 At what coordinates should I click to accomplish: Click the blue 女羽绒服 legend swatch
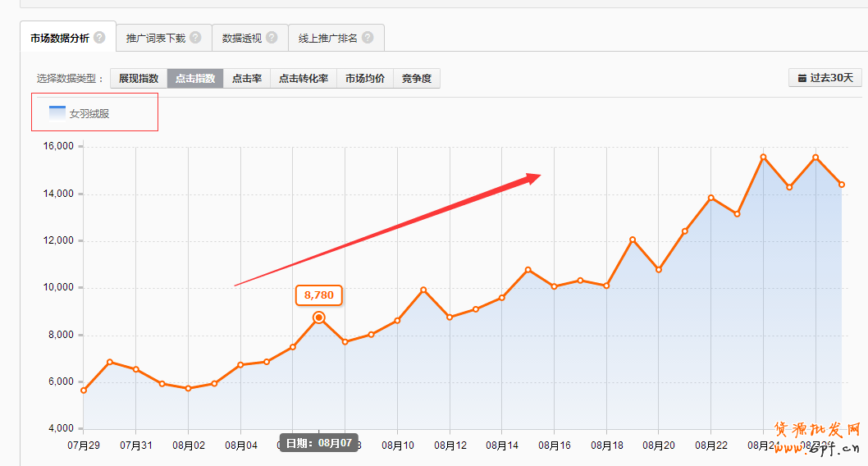click(57, 113)
